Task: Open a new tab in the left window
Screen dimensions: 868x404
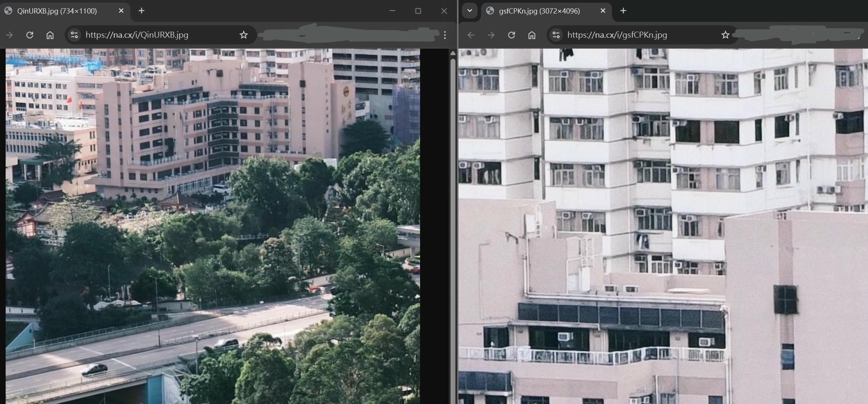Action: coord(142,11)
